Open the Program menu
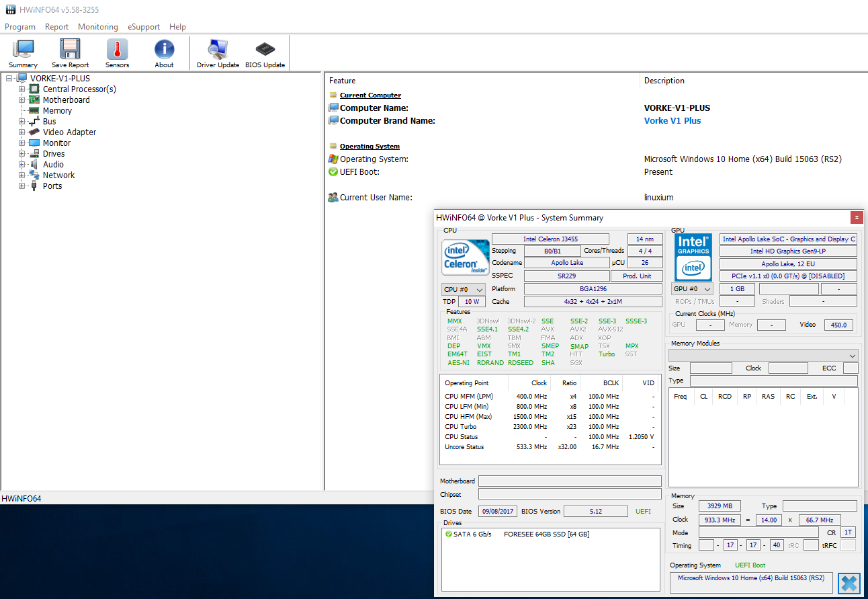 tap(20, 27)
